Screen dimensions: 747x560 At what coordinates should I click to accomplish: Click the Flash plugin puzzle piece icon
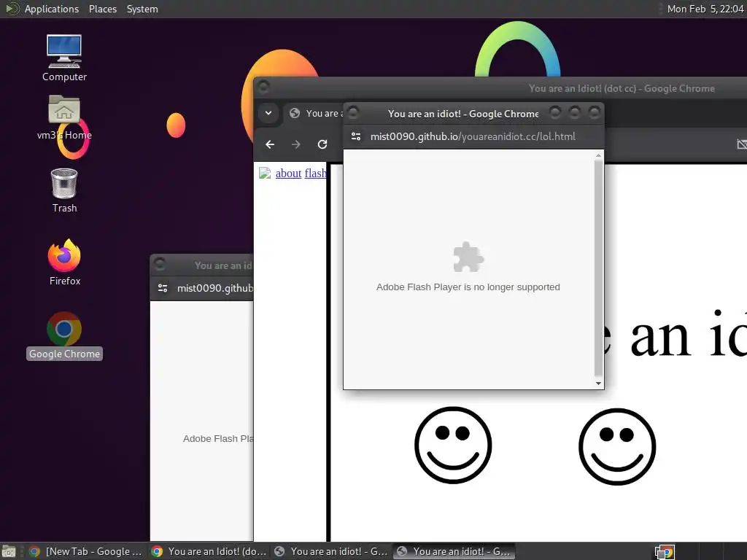click(468, 257)
